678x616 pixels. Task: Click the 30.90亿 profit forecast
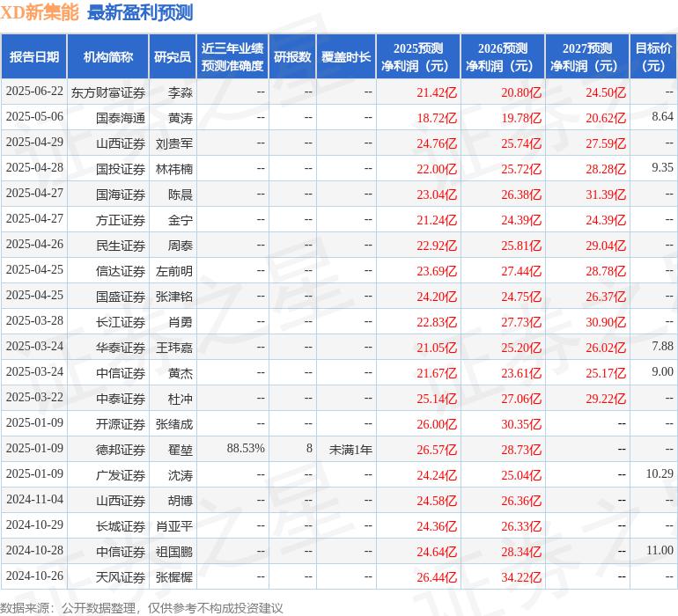(606, 322)
